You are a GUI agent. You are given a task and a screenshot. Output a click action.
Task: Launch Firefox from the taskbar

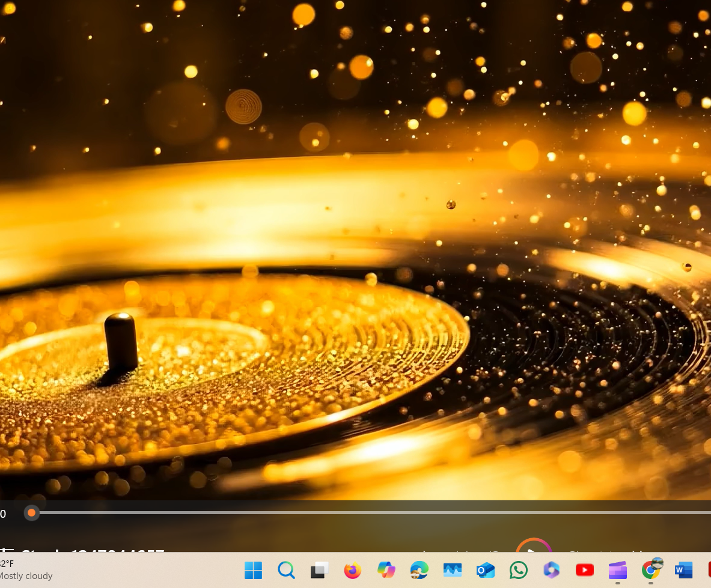tap(353, 570)
